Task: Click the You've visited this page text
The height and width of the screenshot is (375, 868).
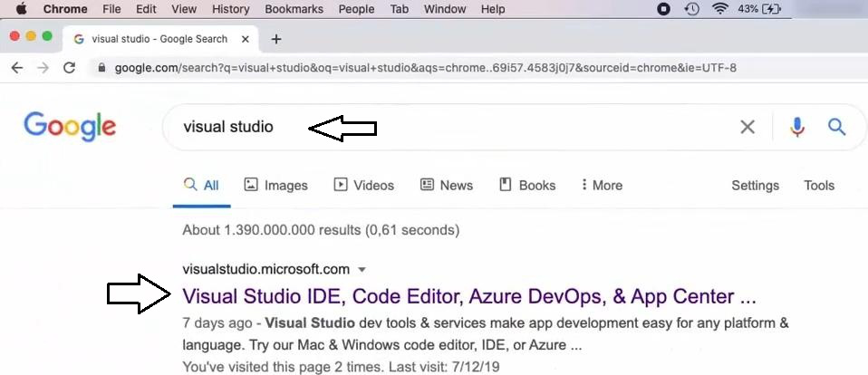Action: [341, 367]
